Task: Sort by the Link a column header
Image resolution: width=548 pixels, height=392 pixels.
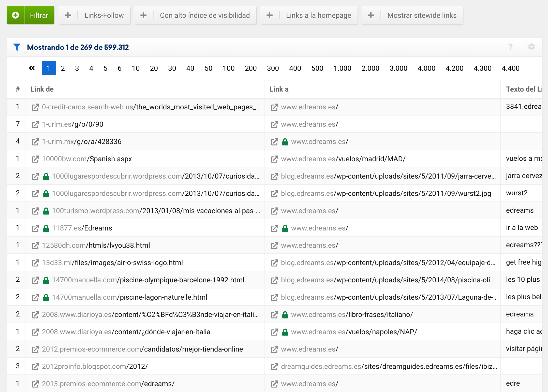Action: (279, 89)
